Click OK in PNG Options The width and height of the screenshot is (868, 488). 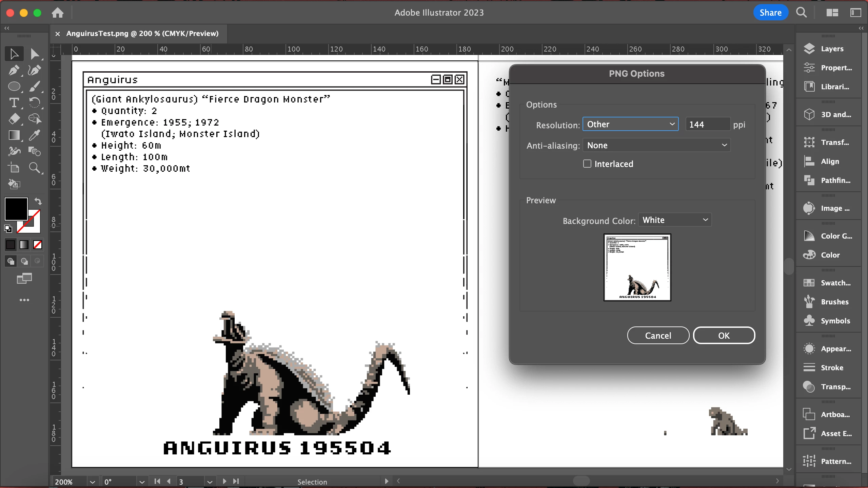coord(724,335)
